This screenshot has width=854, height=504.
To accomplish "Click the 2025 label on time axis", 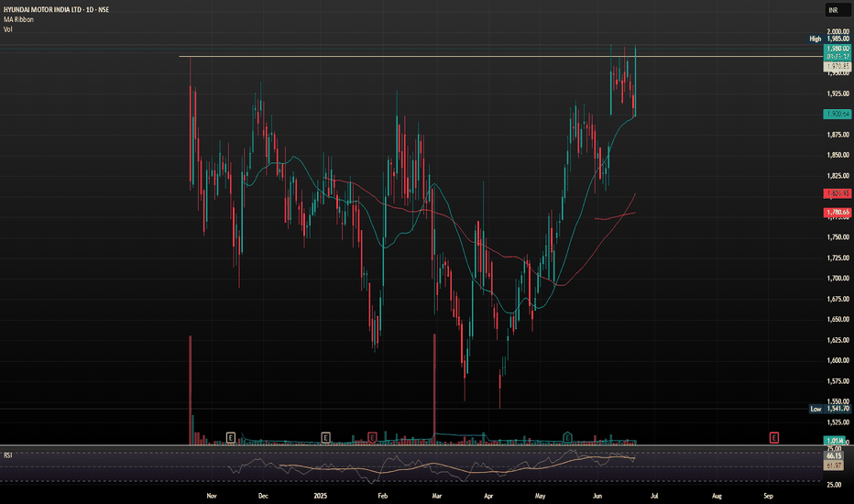I will tap(321, 496).
